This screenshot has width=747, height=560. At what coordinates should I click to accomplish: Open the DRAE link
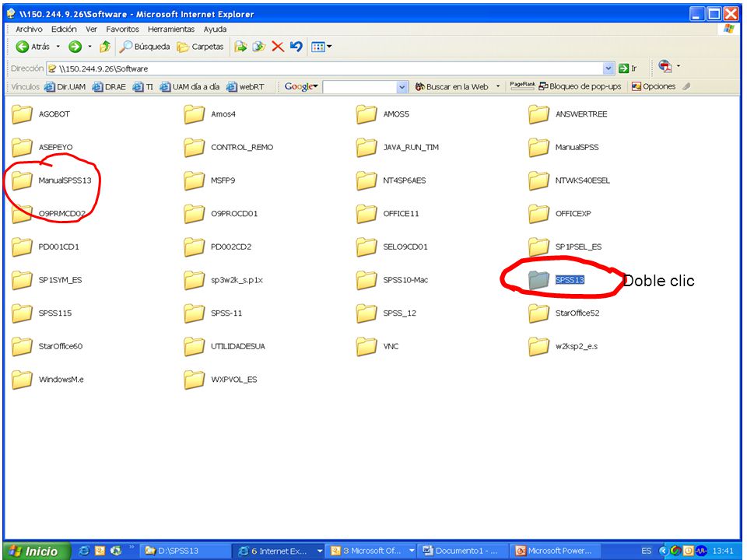coord(110,86)
